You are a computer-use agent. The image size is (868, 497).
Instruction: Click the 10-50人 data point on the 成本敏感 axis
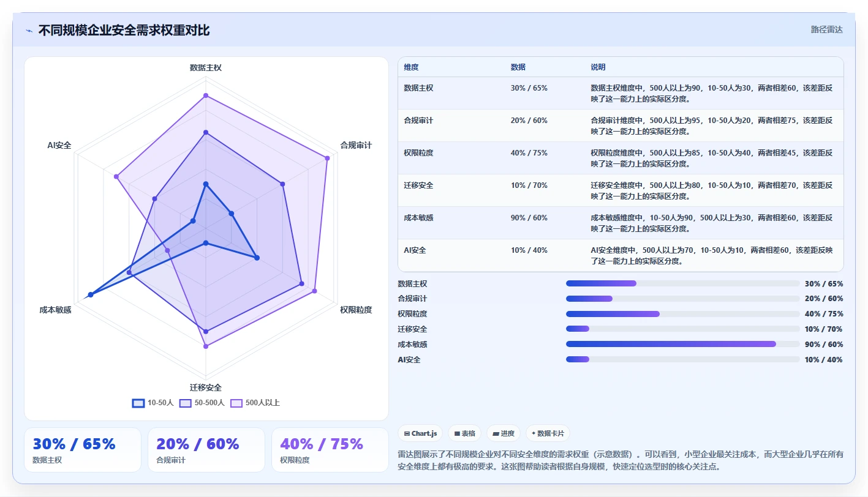point(91,295)
